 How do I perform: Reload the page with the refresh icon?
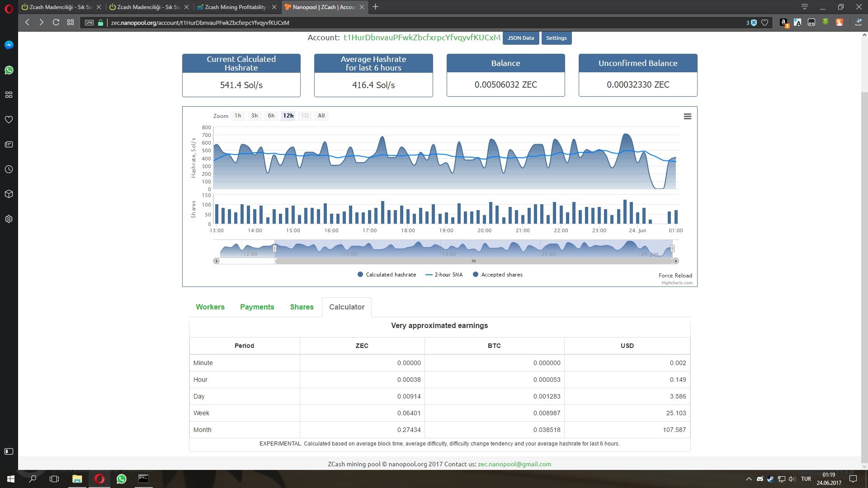point(56,22)
